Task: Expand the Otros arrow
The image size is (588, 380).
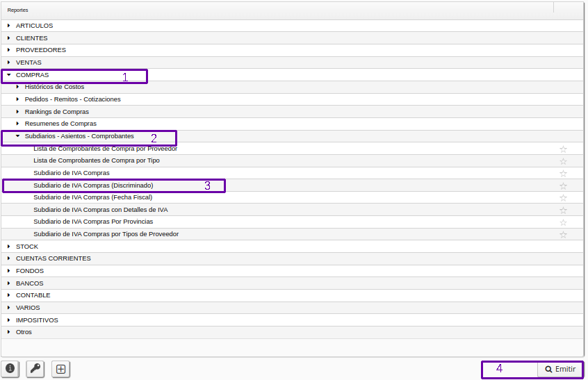Action: (8, 331)
